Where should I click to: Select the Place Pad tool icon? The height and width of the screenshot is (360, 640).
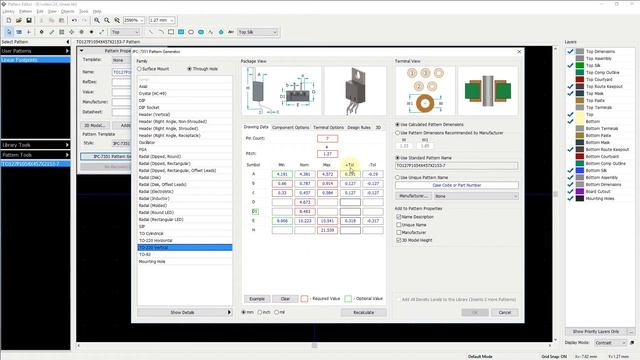click(41, 32)
